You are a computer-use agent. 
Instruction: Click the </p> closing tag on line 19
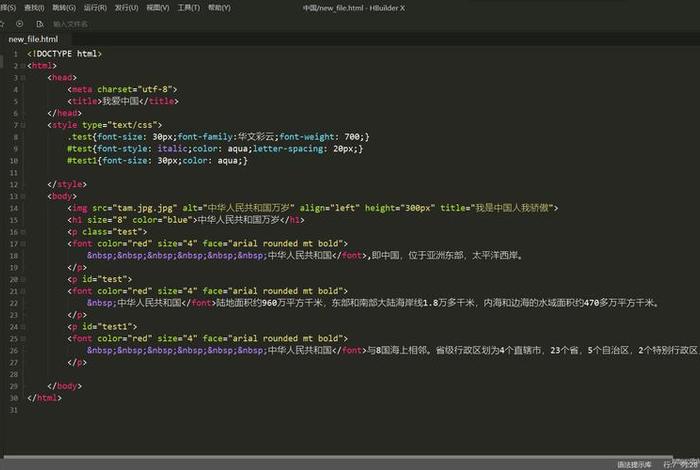click(77, 268)
